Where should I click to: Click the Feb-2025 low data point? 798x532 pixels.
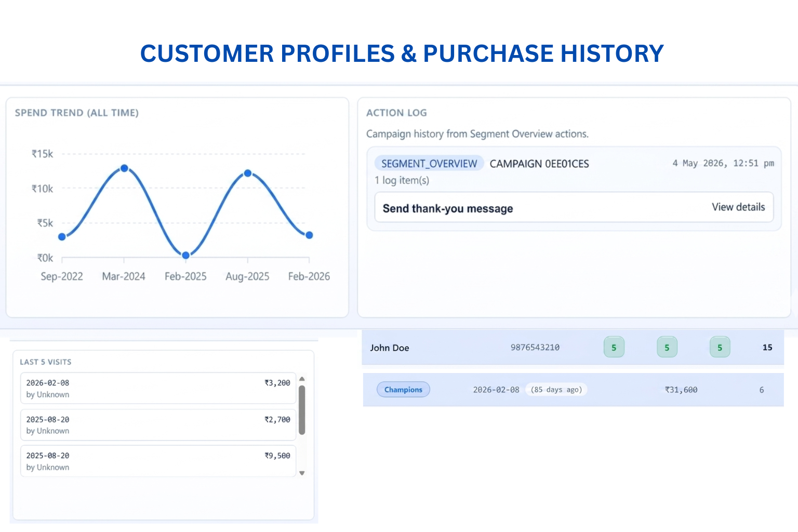point(185,255)
